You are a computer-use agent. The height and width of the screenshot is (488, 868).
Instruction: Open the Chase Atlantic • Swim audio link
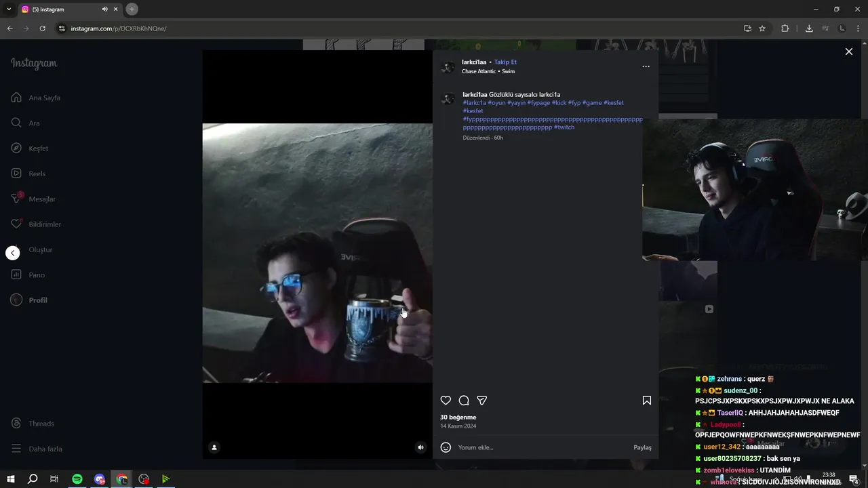pos(488,71)
